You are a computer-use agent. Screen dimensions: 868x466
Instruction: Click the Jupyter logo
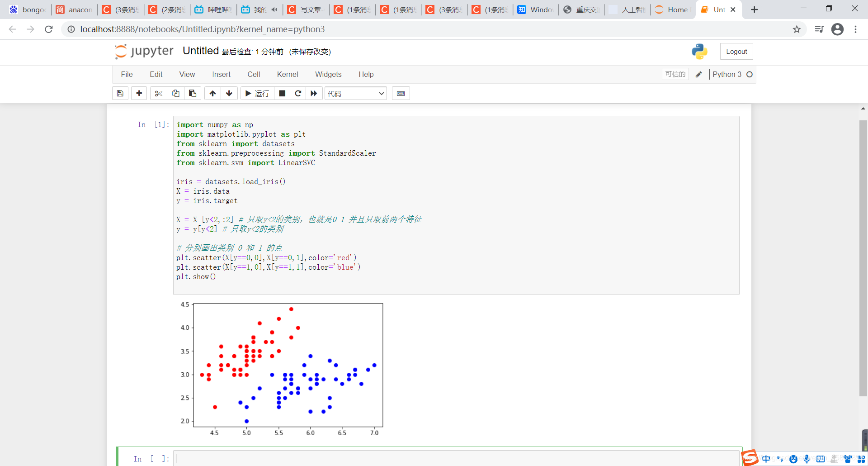(x=144, y=51)
